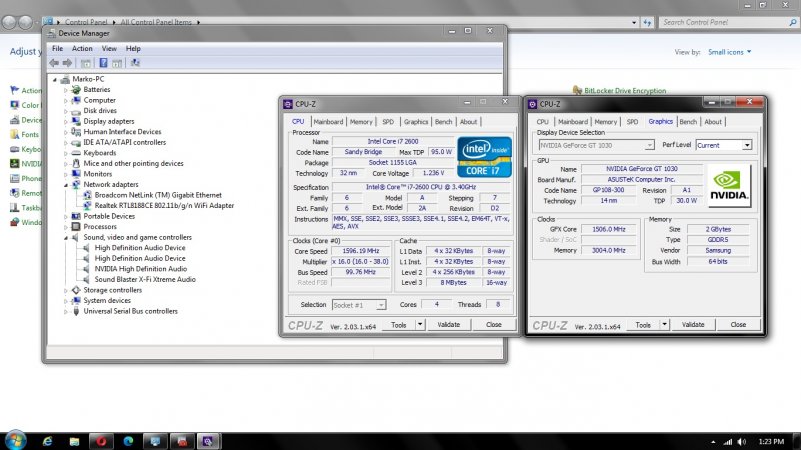Click the volume speaker tray icon
801x450 pixels.
point(742,442)
